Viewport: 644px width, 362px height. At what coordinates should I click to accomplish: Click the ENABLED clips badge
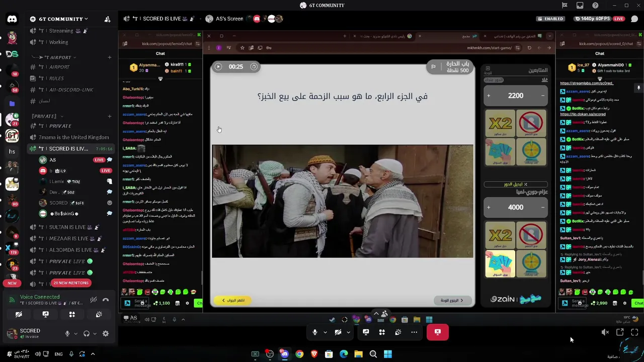click(550, 19)
